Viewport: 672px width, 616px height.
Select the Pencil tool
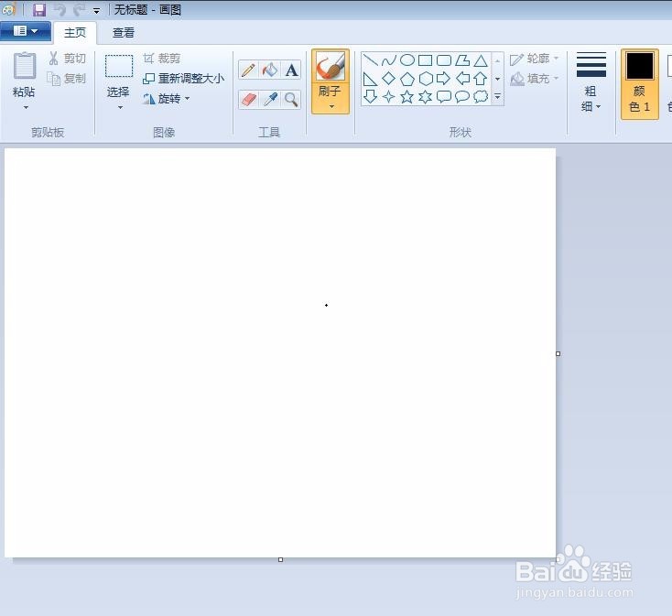click(248, 70)
